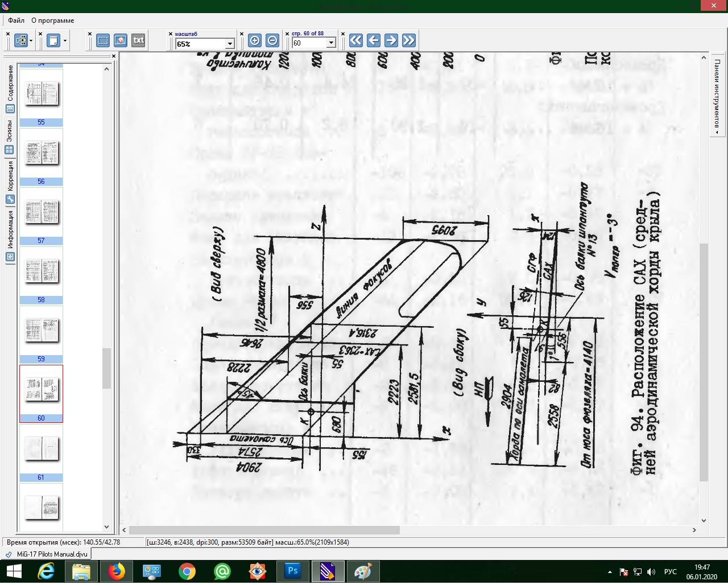728x585 pixels.
Task: Click the image snapshot toolbar icon
Action: pos(121,40)
